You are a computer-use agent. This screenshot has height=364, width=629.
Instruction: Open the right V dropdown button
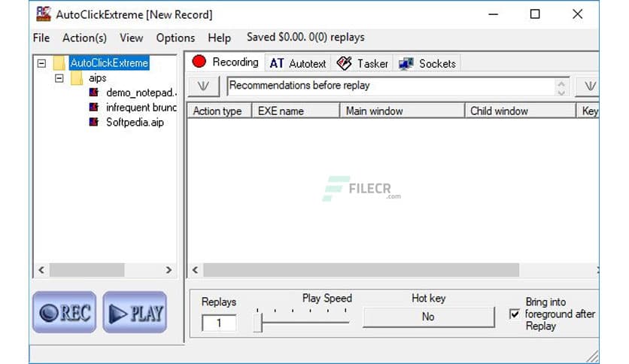(x=588, y=86)
